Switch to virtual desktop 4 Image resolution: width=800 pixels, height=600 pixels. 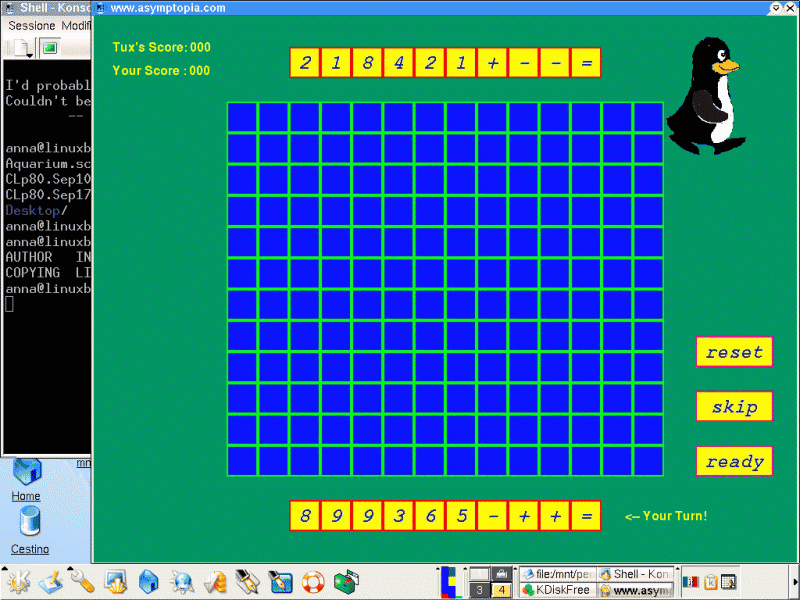501,590
